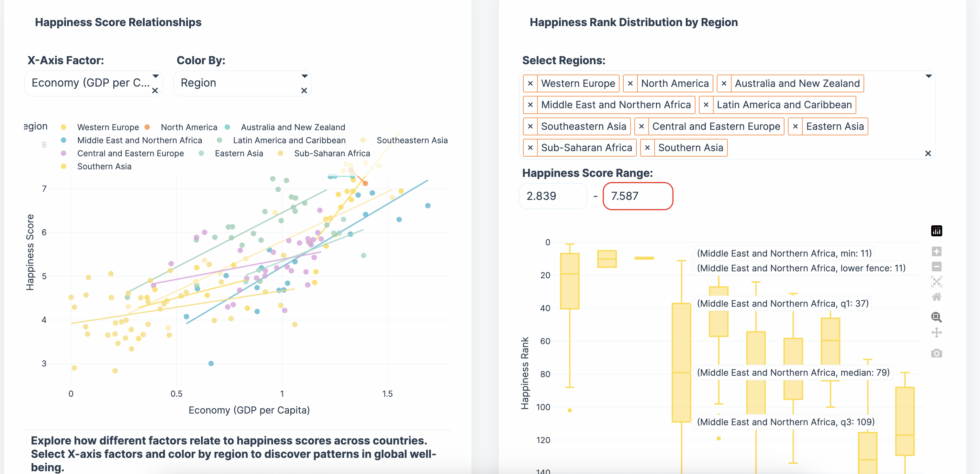This screenshot has height=474, width=980.
Task: Click the autoscale axes icon
Action: 936,282
